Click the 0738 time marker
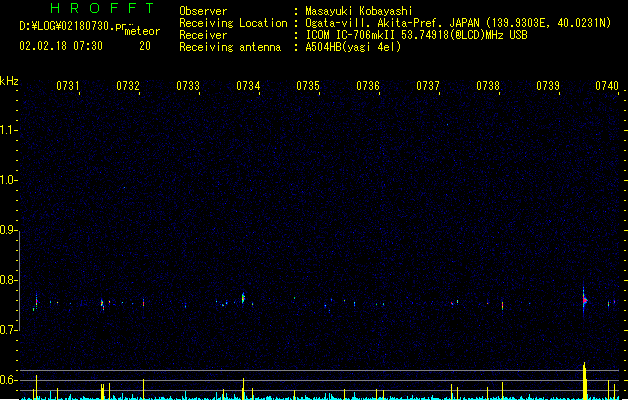 (488, 86)
